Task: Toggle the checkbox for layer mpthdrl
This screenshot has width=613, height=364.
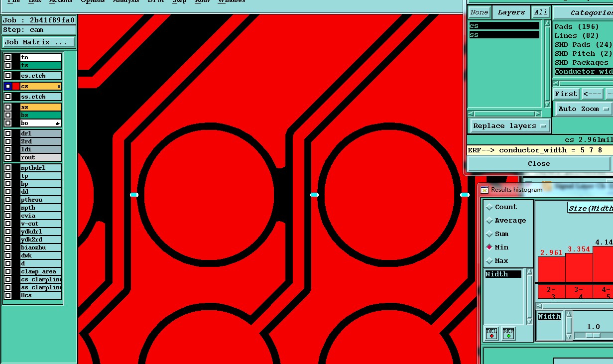Action: (x=8, y=168)
